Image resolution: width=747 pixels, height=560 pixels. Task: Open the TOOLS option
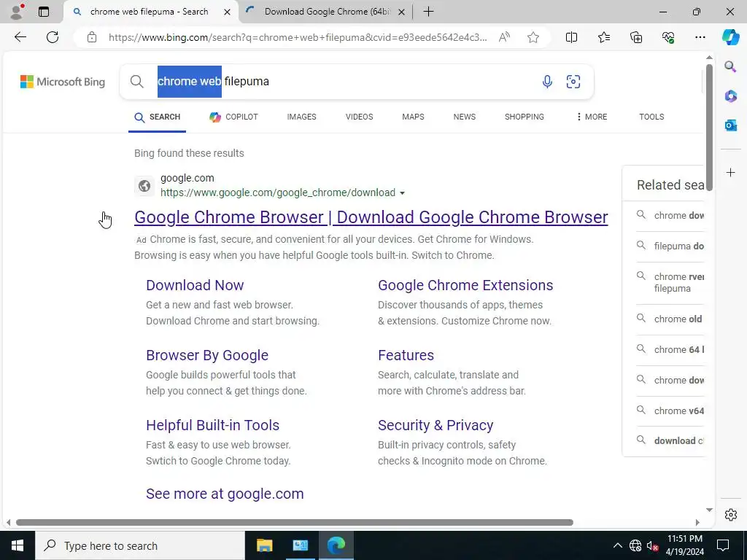point(651,117)
